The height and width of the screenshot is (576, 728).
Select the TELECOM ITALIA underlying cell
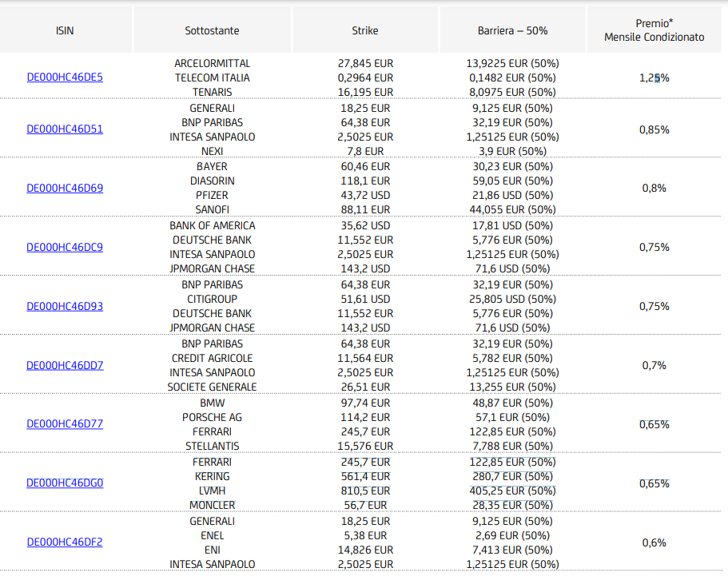213,77
